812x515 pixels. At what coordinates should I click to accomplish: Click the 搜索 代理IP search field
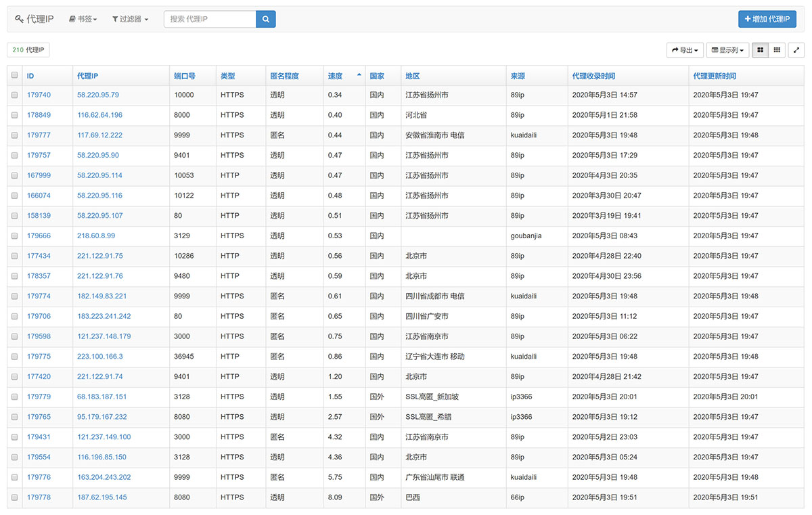click(210, 20)
